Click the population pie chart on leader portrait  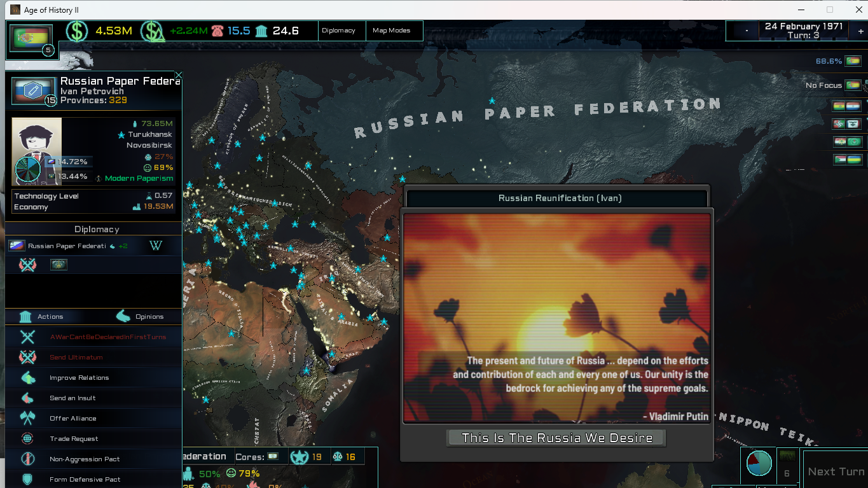click(x=29, y=171)
